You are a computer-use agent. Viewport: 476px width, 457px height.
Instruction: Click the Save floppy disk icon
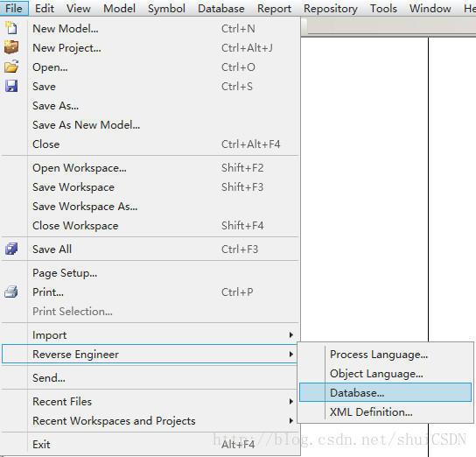point(11,87)
